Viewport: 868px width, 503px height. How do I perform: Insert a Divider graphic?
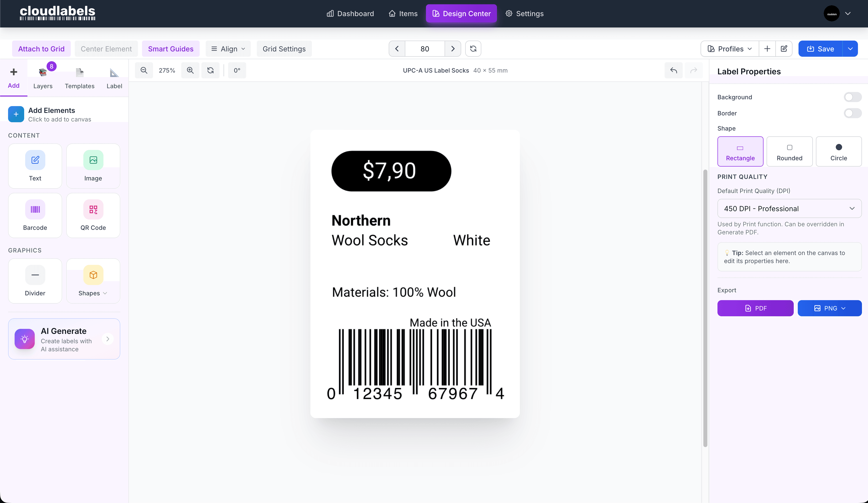[x=35, y=281]
